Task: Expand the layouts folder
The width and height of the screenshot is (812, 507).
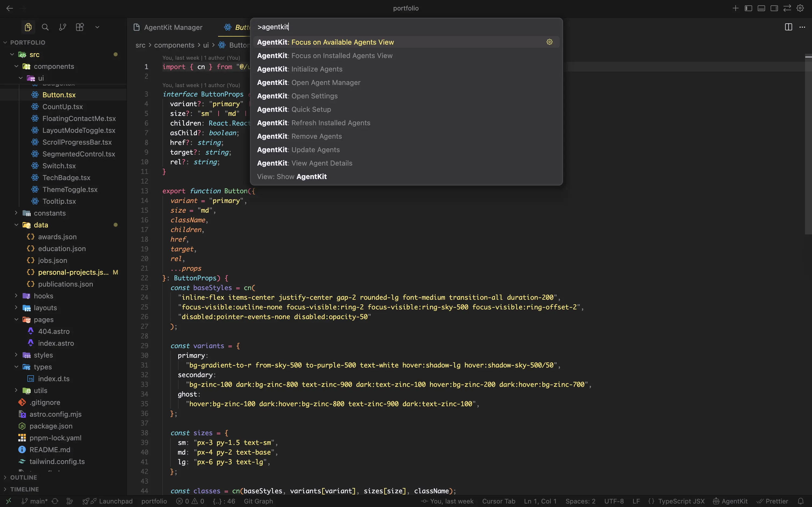Action: [63, 308]
